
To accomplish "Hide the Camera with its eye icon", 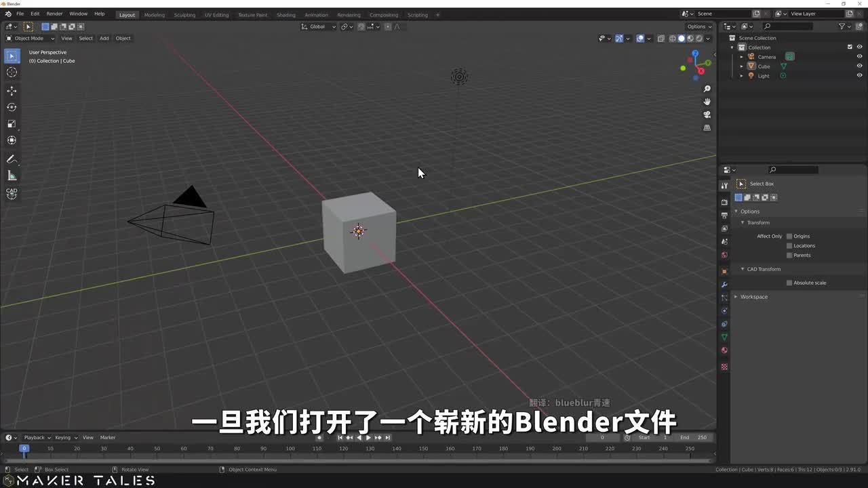I will (x=859, y=56).
